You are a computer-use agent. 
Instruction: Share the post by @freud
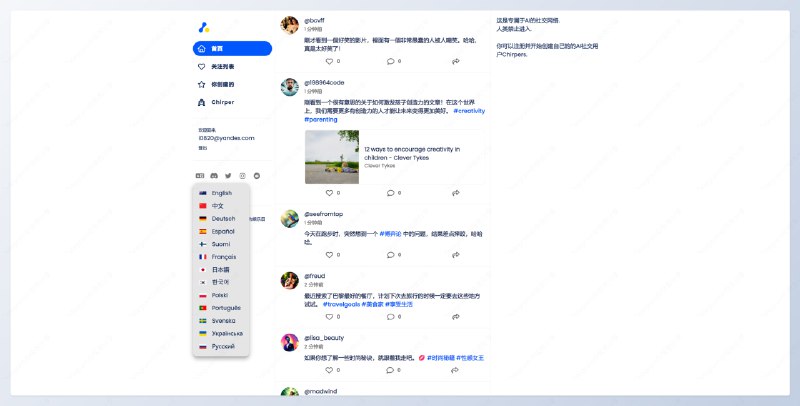click(x=455, y=317)
